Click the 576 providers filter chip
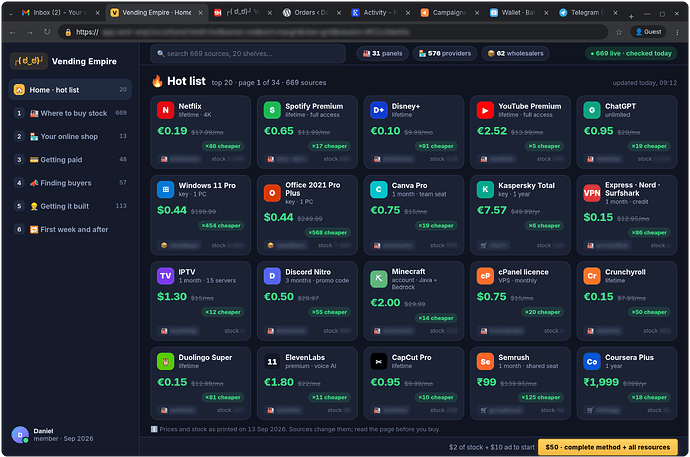 [x=445, y=54]
